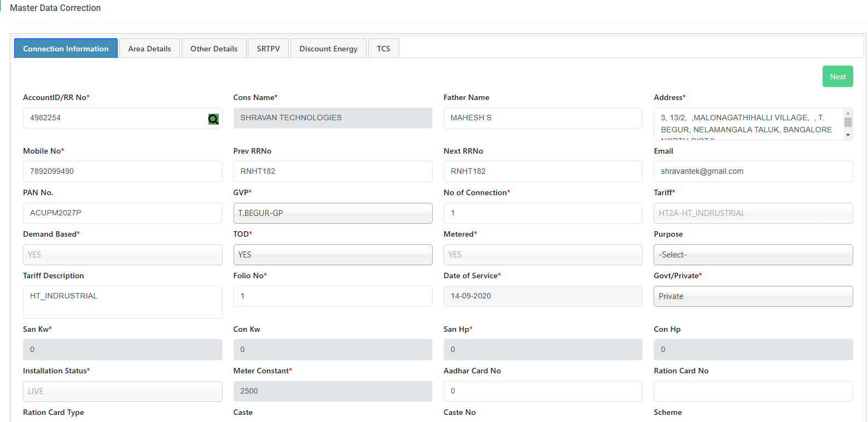Click the Connection Information tab
Image resolution: width=868 pixels, height=422 pixels.
66,49
